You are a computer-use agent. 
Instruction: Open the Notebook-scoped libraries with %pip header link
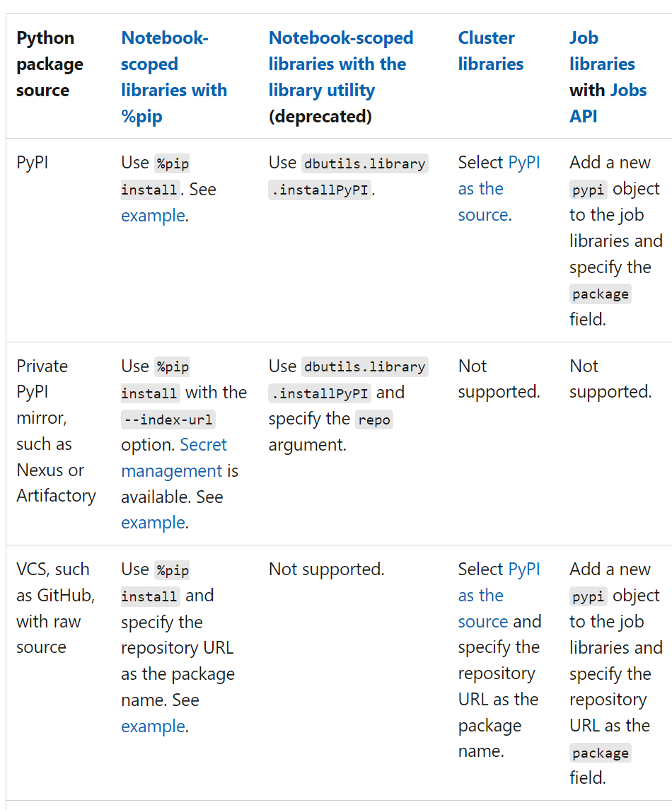click(173, 77)
